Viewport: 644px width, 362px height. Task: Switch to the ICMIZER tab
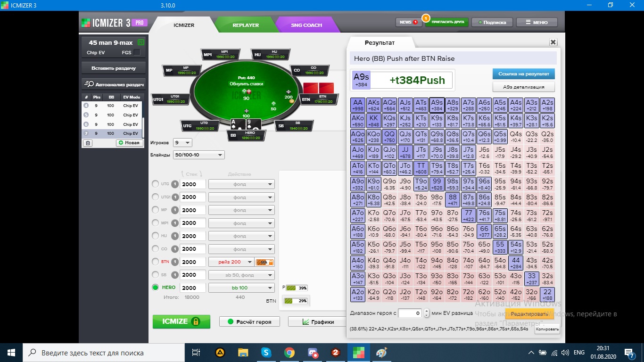click(184, 25)
